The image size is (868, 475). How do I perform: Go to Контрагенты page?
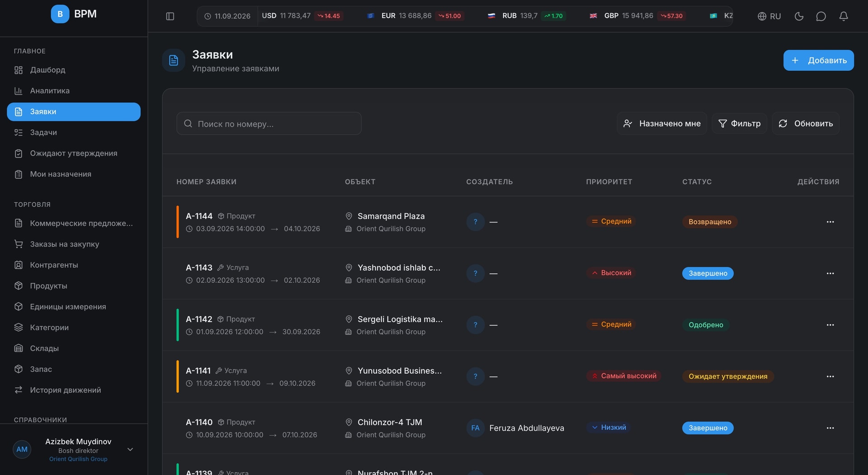(74, 265)
